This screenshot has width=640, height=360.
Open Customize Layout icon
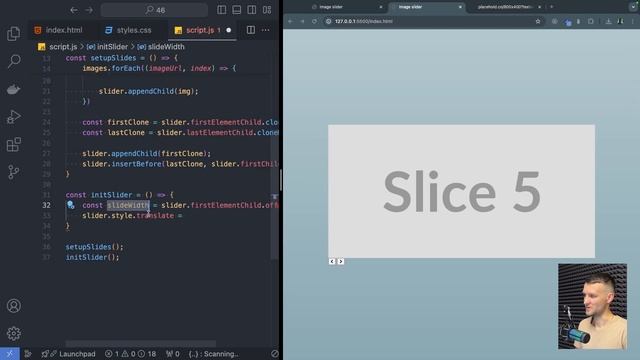coord(267,10)
